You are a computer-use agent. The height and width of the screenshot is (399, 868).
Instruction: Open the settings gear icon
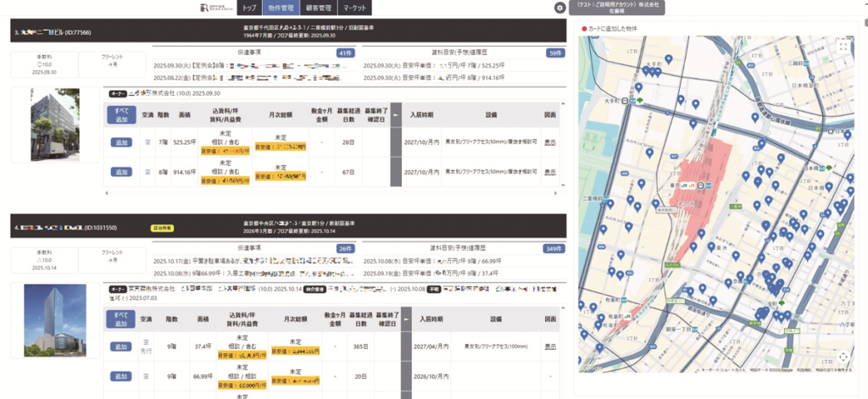[x=559, y=8]
